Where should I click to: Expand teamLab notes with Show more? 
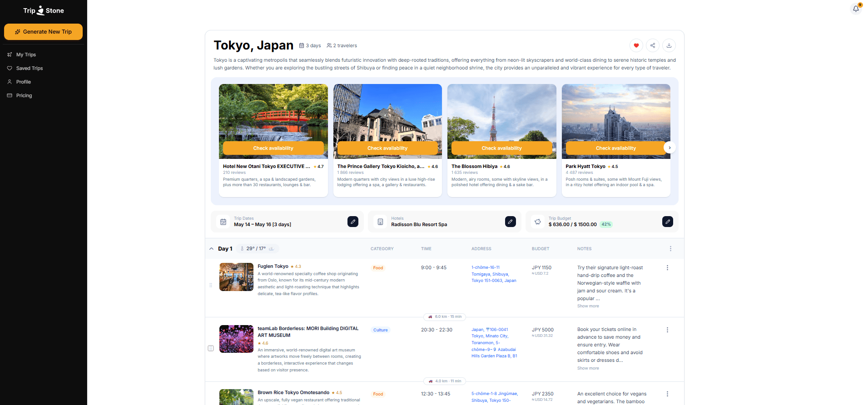[588, 368]
